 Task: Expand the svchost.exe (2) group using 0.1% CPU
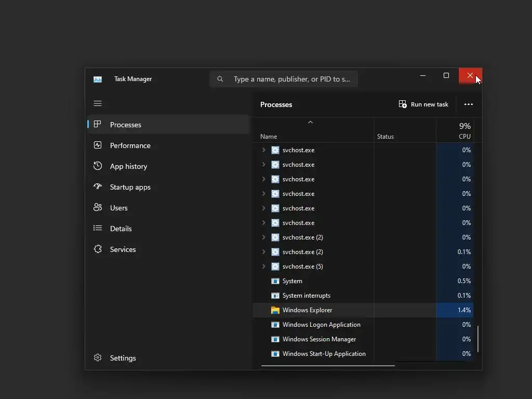click(263, 252)
